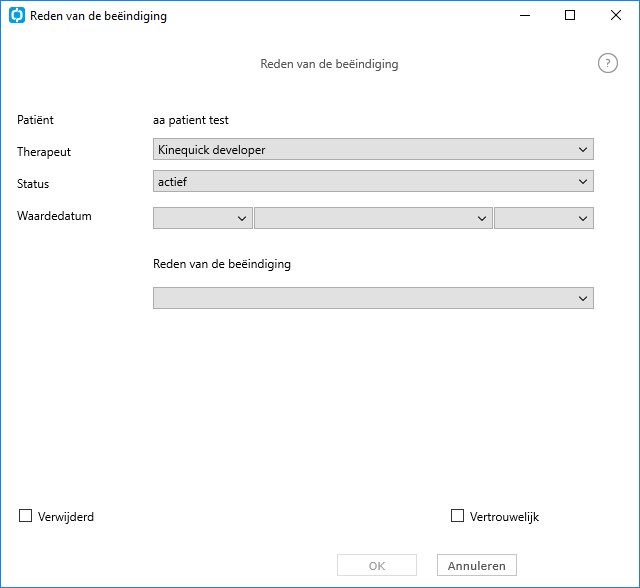The width and height of the screenshot is (640, 588).
Task: Minimize the Reden van de beëindiging window
Action: pos(525,16)
